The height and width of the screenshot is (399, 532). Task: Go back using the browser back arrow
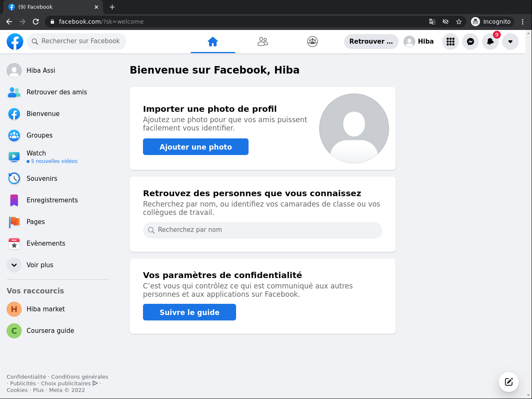9,22
